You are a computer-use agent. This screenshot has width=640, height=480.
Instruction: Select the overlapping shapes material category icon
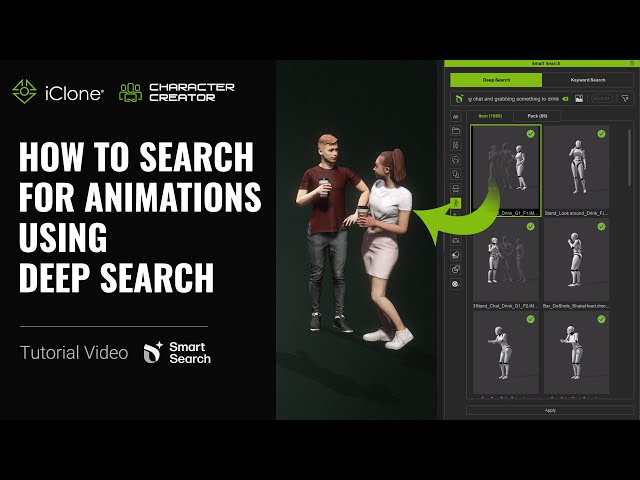(456, 269)
